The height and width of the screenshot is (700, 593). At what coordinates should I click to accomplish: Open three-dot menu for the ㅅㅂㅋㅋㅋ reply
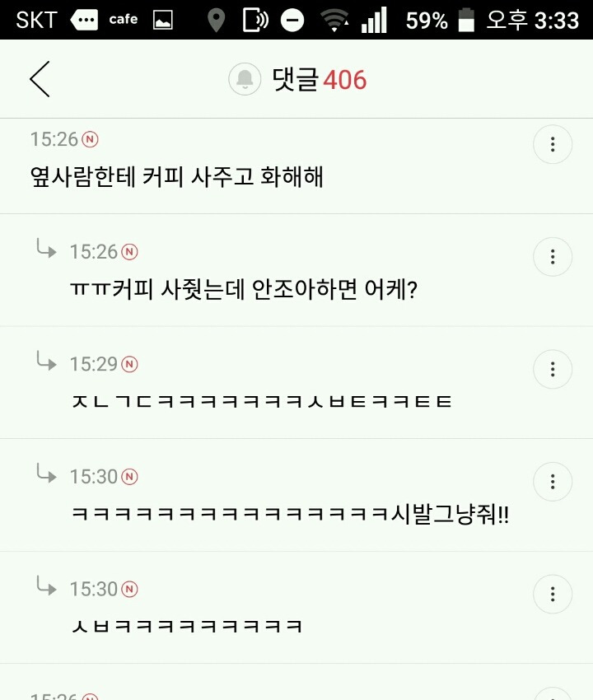click(x=553, y=595)
